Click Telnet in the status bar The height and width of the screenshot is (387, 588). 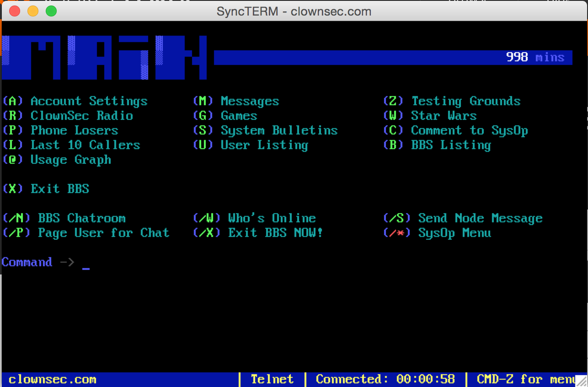[x=273, y=379]
